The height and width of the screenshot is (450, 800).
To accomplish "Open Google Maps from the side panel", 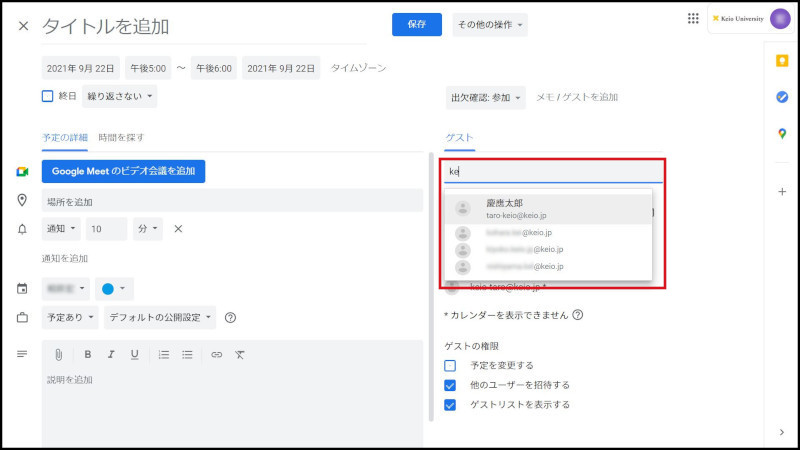I will [781, 134].
